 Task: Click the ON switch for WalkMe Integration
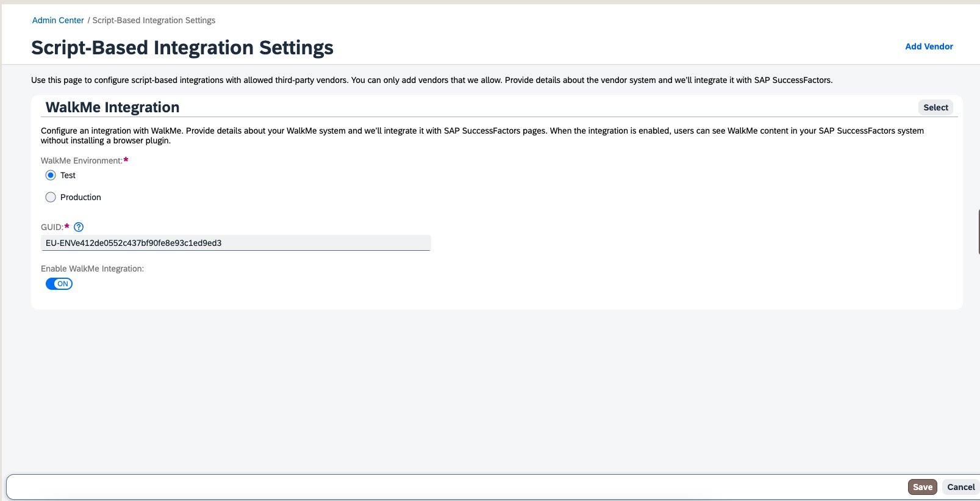coord(59,283)
